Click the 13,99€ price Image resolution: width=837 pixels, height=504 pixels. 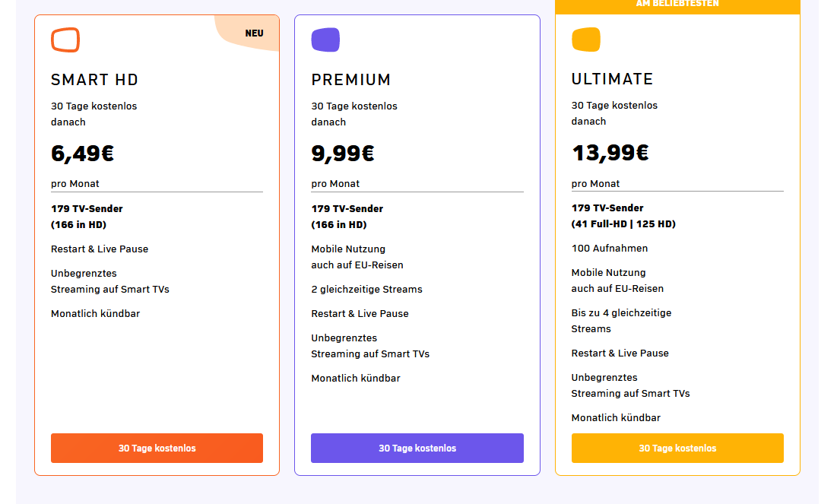point(610,154)
